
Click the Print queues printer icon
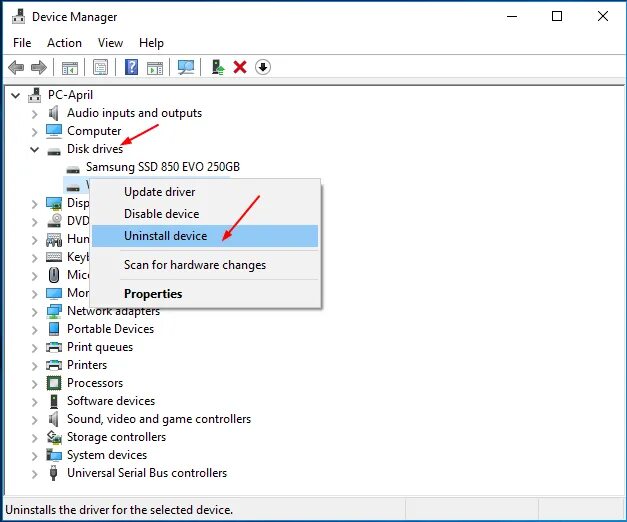coord(54,347)
